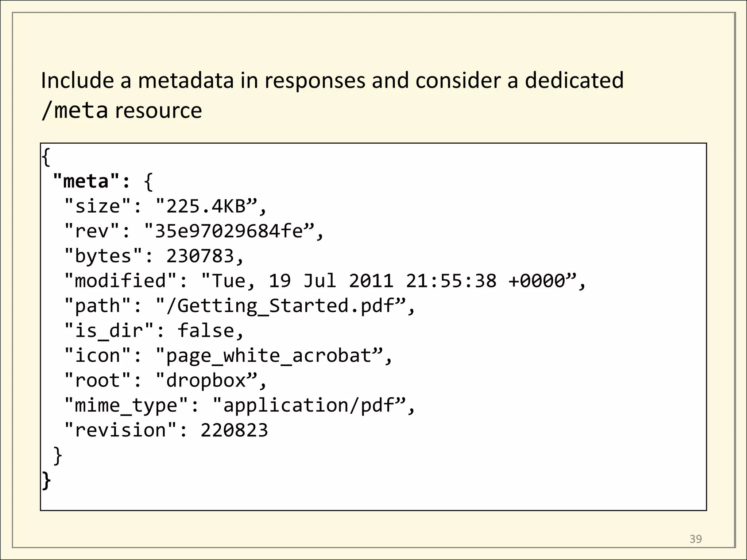Click the "modified" date line
This screenshot has width=747, height=560.
coord(325,281)
